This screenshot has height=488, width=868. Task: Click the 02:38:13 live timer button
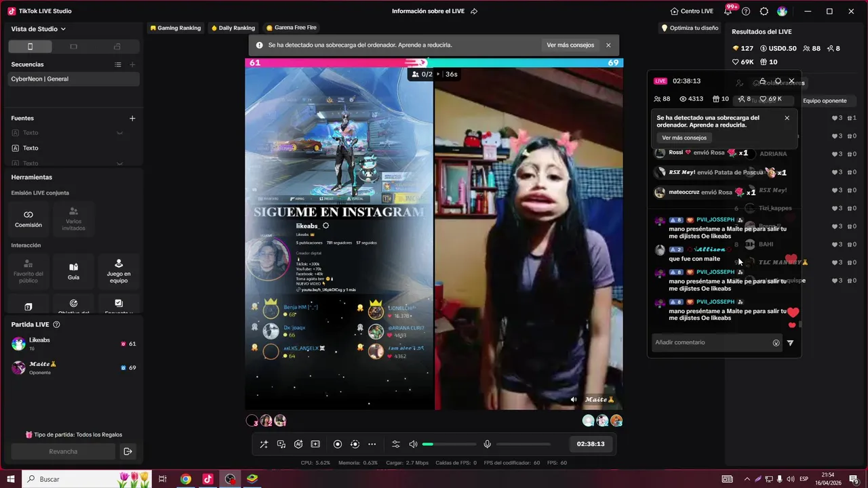point(590,444)
